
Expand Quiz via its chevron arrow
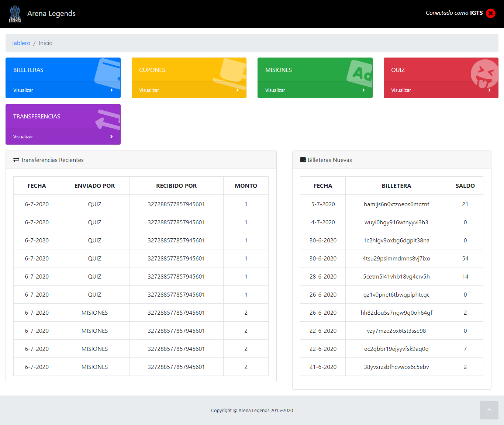(489, 90)
